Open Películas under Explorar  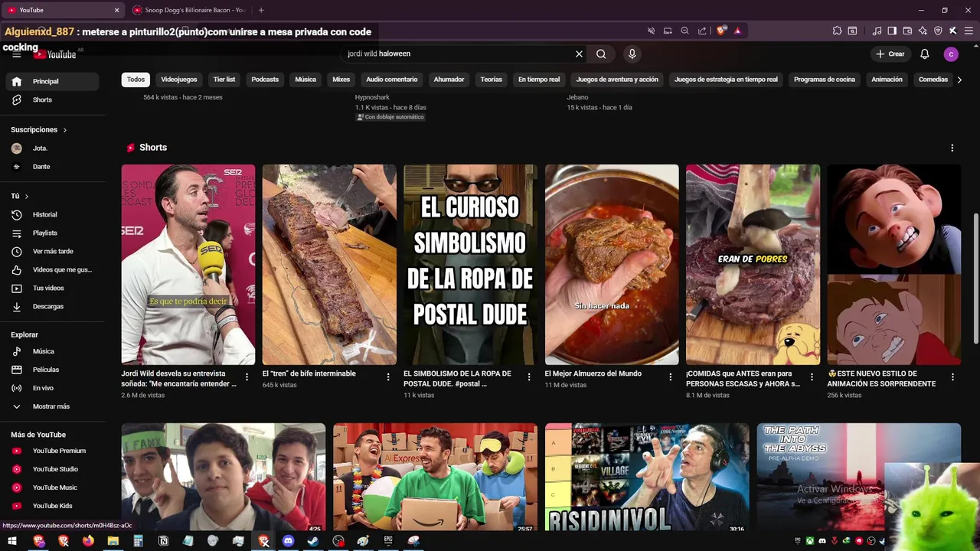point(52,370)
